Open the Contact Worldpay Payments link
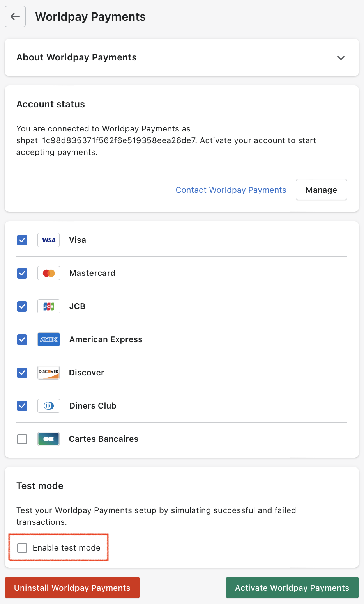Image resolution: width=364 pixels, height=604 pixels. click(231, 190)
